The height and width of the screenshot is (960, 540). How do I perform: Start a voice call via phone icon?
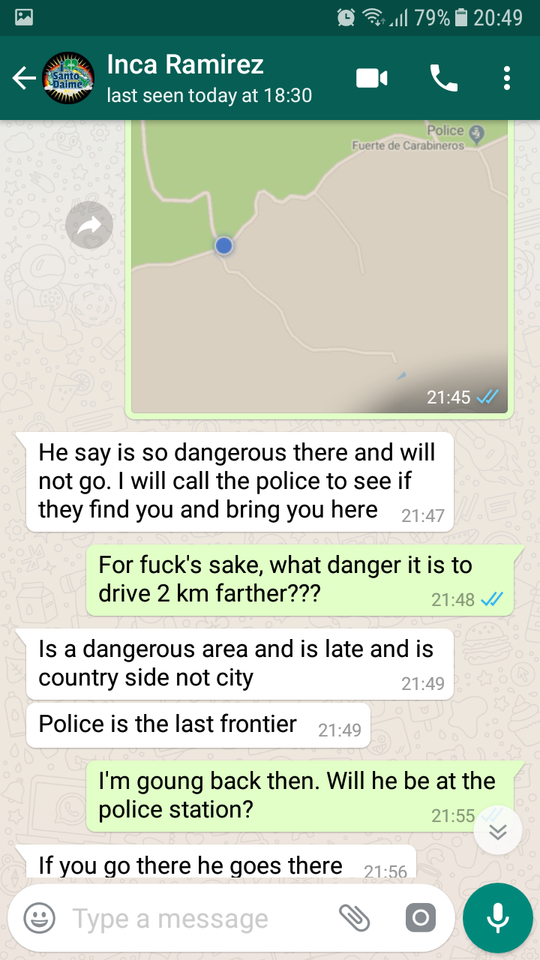(x=444, y=78)
